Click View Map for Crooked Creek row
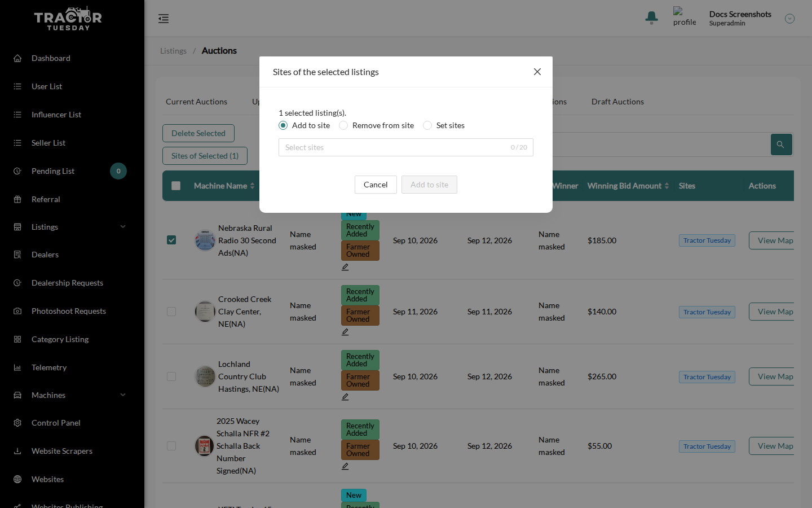812x508 pixels. (771, 312)
